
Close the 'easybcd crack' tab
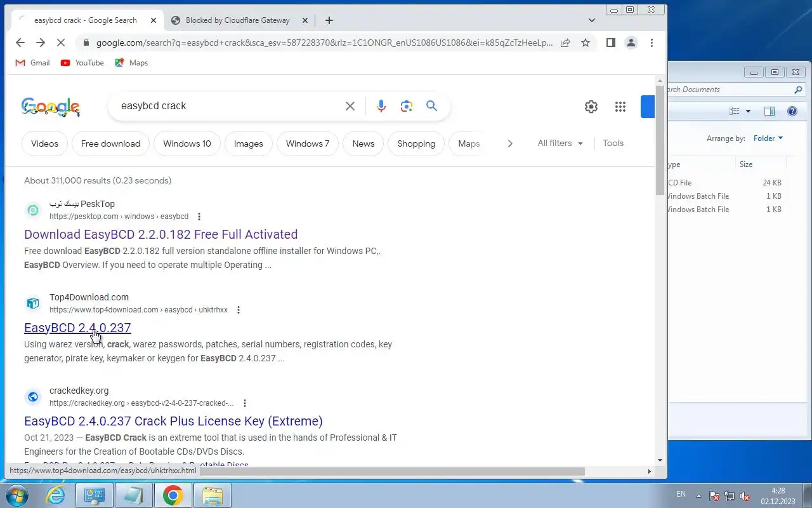154,20
